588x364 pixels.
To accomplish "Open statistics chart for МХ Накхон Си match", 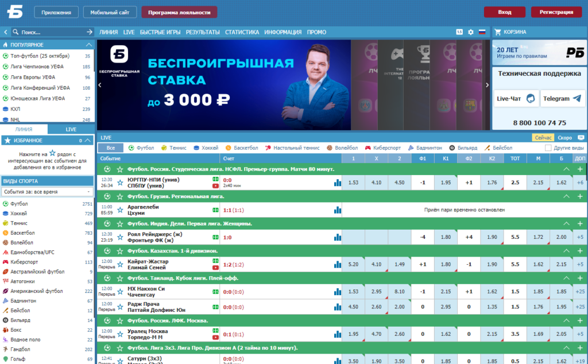I will click(x=338, y=292).
